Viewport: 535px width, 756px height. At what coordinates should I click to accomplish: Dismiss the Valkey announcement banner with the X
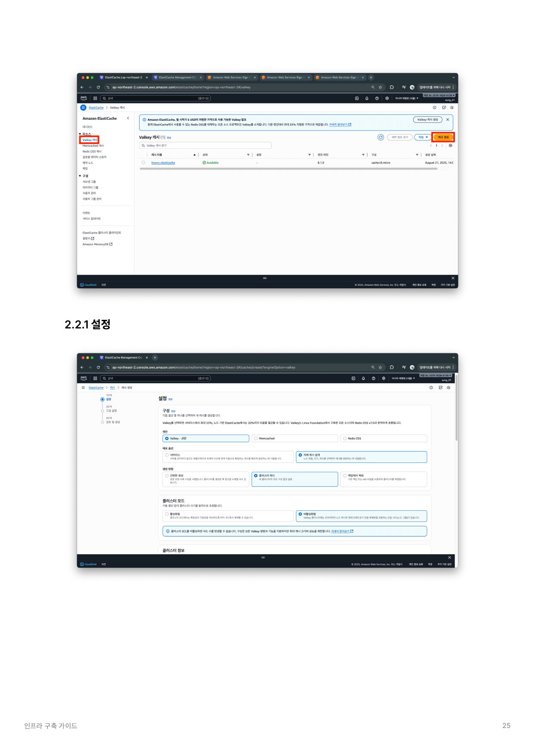coord(448,120)
